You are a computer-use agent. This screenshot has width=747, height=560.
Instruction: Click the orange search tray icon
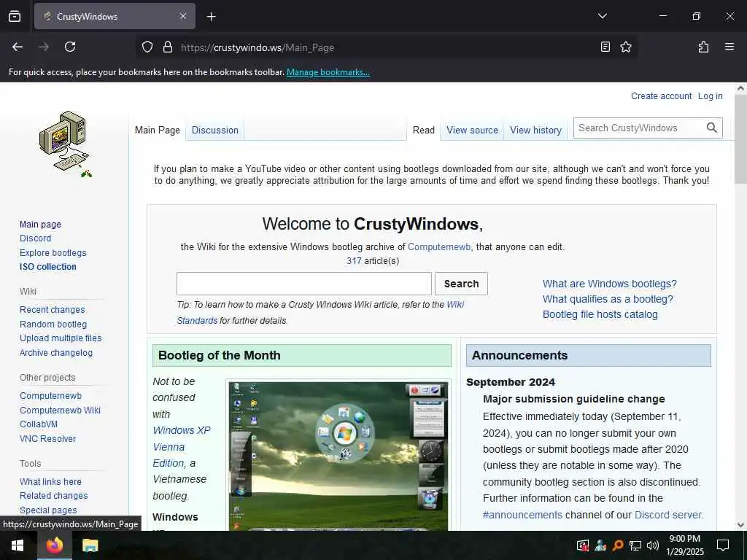point(618,545)
